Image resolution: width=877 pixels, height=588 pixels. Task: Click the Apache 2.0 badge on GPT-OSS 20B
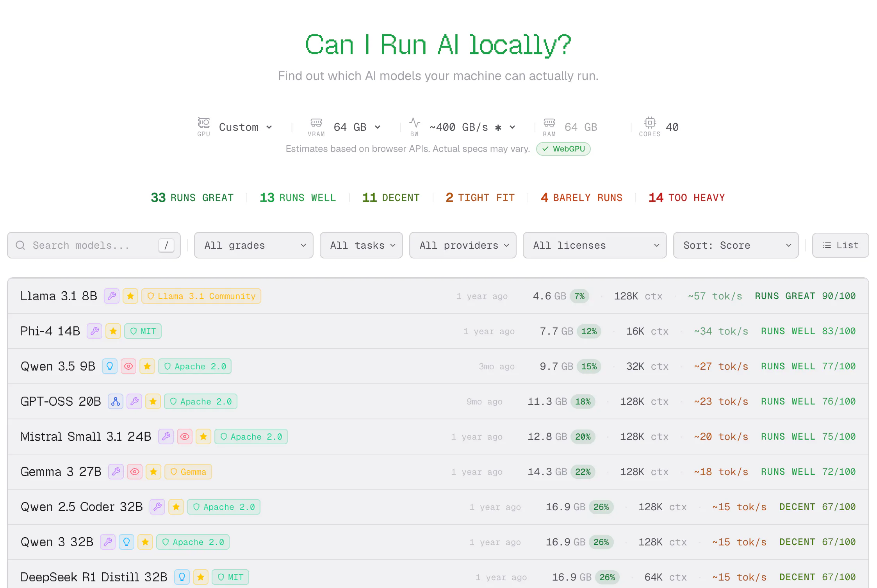point(201,401)
